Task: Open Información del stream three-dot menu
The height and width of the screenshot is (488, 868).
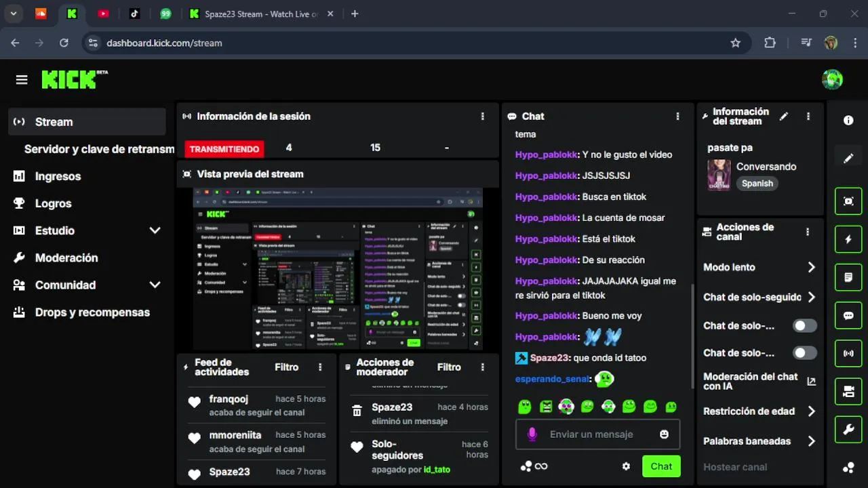Action: pyautogui.click(x=808, y=117)
